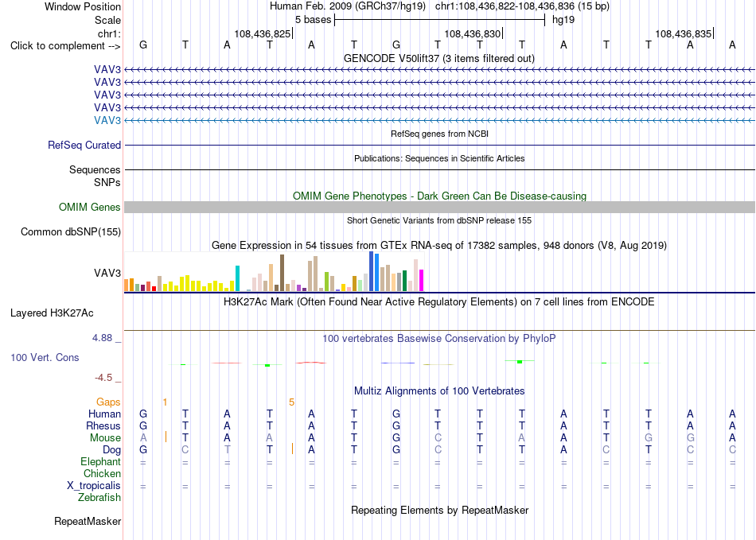Click the 100 Vert. Cons track label
The width and height of the screenshot is (756, 540).
[45, 357]
